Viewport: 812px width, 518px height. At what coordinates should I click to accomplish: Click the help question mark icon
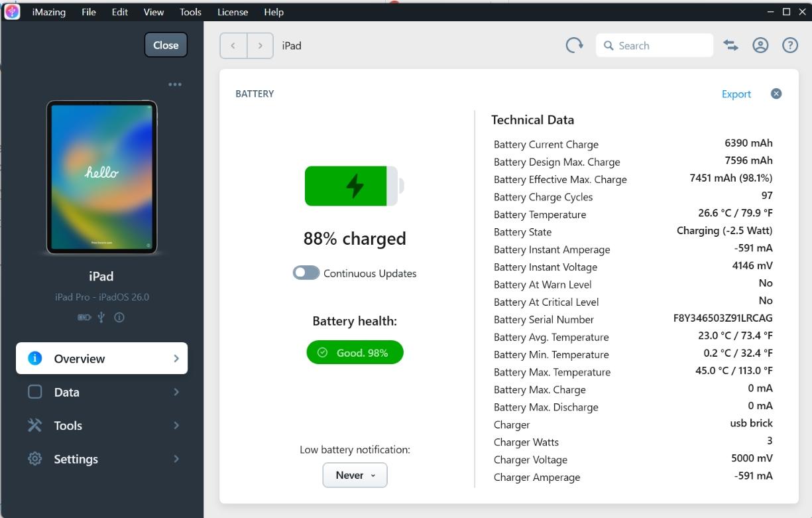coord(789,45)
